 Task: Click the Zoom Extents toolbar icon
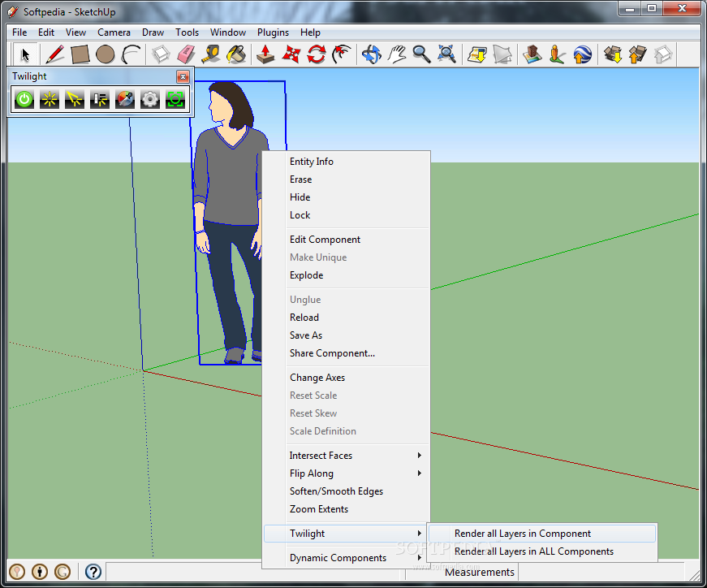click(446, 54)
